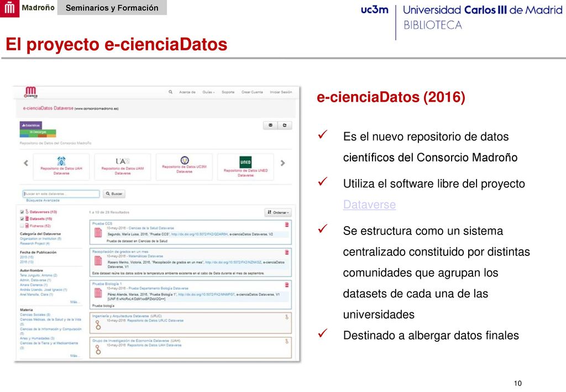Image resolution: width=566 pixels, height=392 pixels.
Task: Filter by Research Project category
Action: [35, 243]
